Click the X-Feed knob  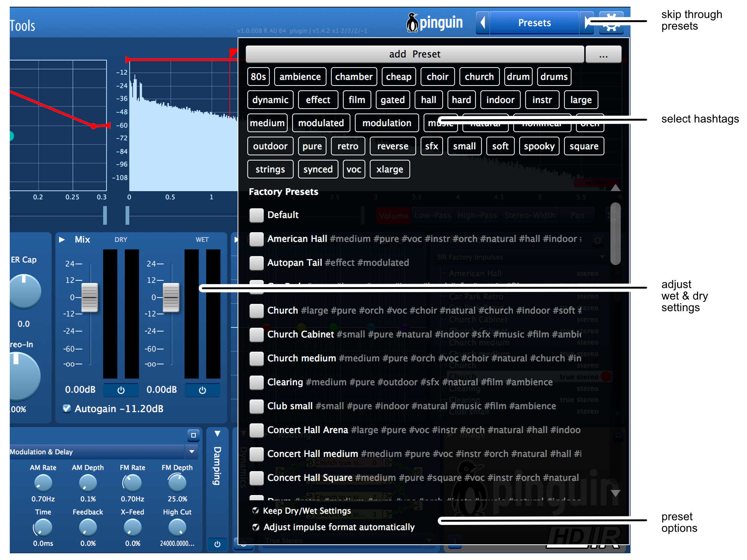click(x=132, y=528)
